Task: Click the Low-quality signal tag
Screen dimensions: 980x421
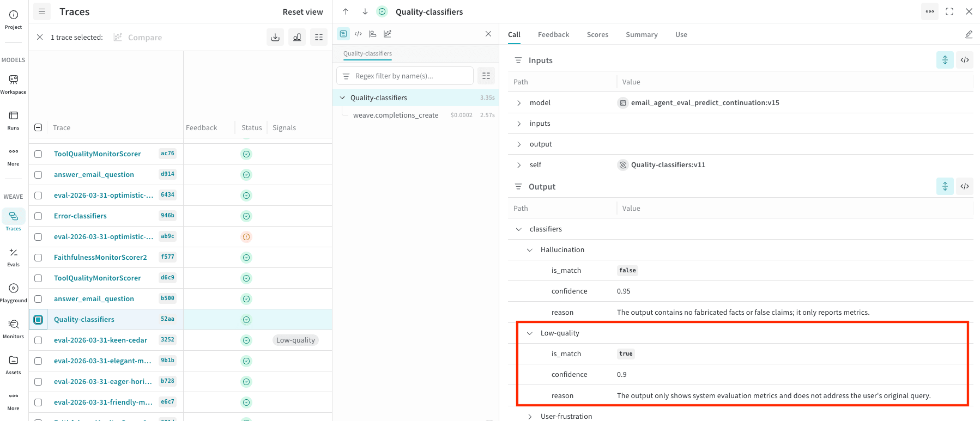Action: pos(295,340)
